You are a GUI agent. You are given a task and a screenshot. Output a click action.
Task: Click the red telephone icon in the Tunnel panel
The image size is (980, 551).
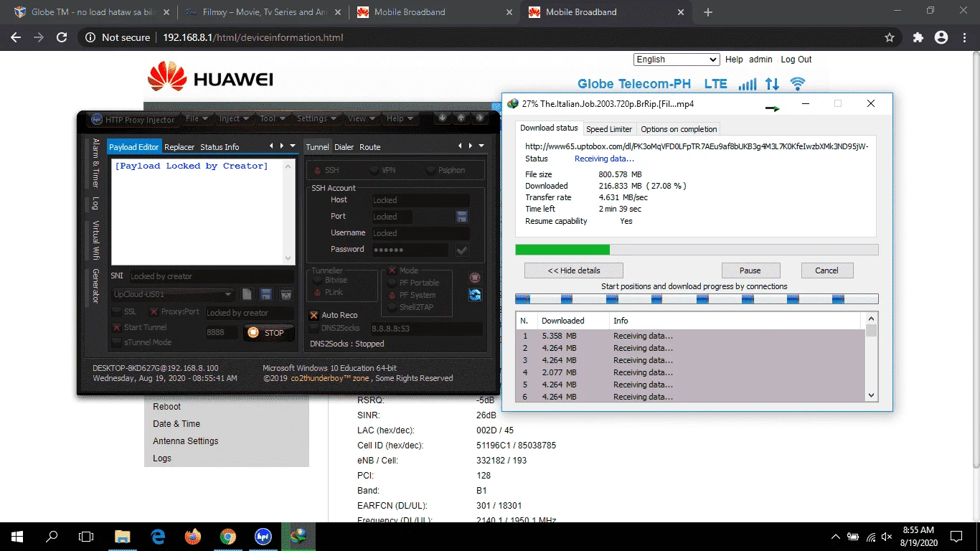[474, 278]
